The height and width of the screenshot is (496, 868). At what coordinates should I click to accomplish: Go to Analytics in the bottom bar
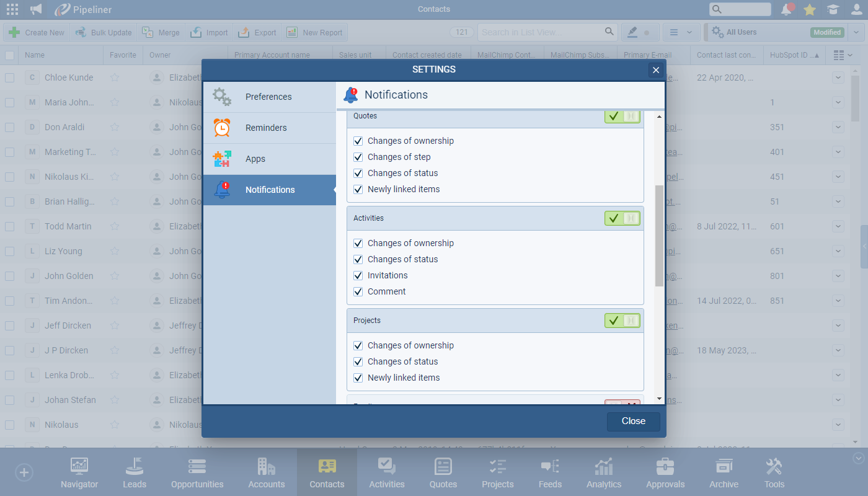604,473
